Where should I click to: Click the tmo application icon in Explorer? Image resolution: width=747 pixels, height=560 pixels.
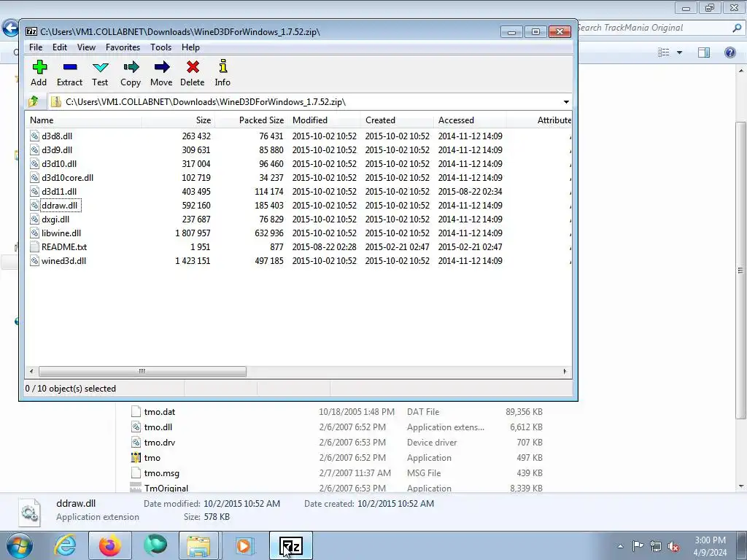(136, 458)
